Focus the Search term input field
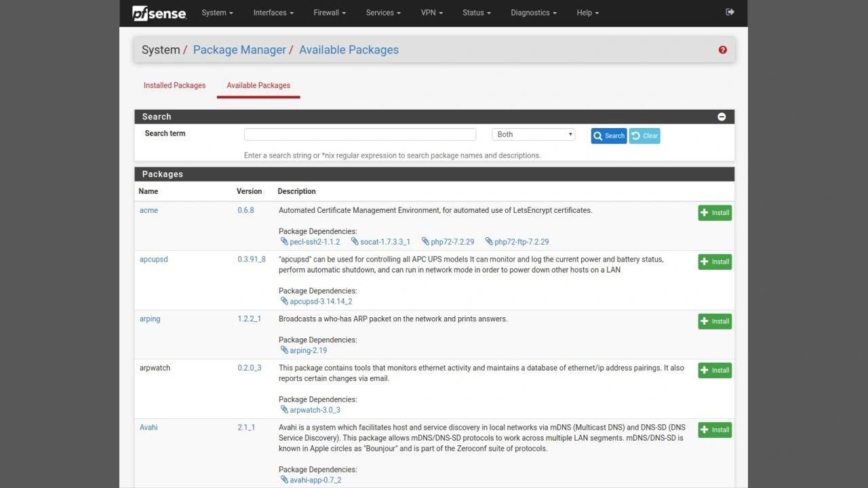The image size is (868, 488). [x=360, y=134]
